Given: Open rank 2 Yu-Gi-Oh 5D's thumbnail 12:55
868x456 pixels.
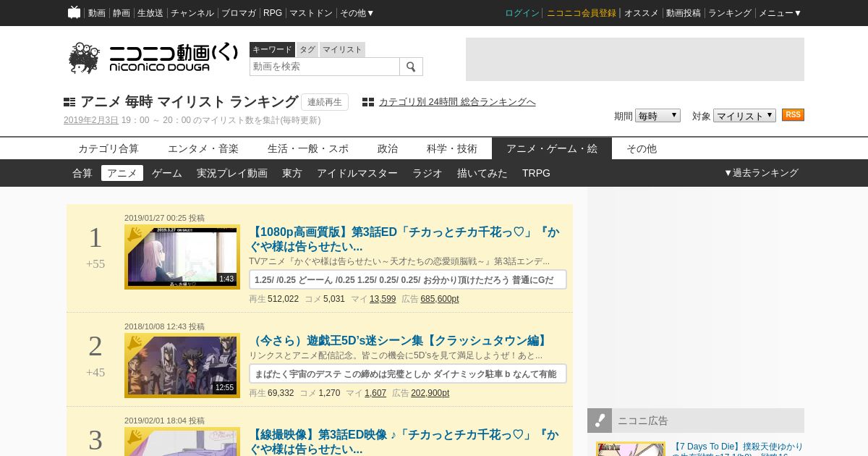Looking at the screenshot, I should point(182,366).
